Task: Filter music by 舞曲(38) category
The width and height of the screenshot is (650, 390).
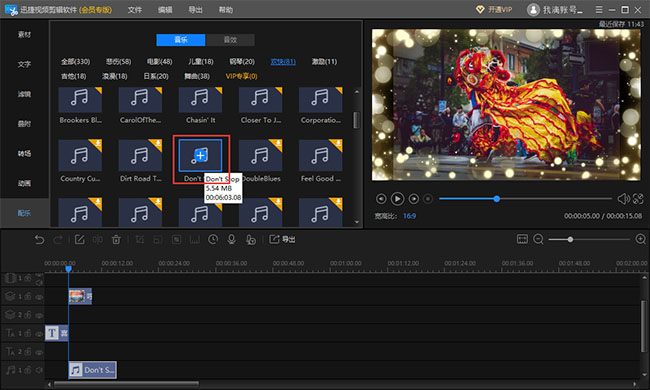Action: tap(197, 76)
